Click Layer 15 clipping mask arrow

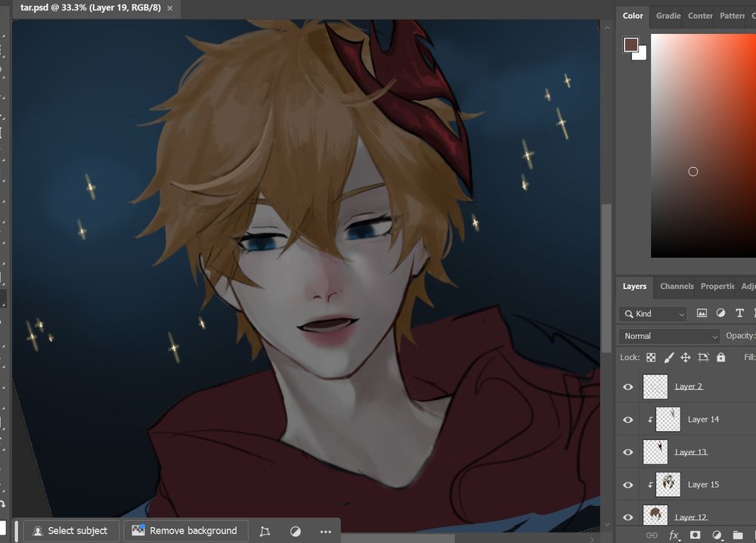click(650, 485)
